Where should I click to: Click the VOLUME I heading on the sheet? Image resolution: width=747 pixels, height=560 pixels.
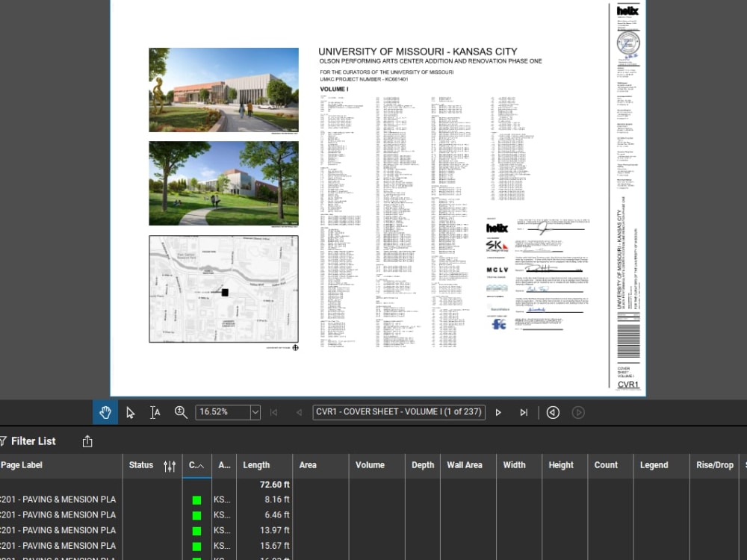tap(334, 89)
